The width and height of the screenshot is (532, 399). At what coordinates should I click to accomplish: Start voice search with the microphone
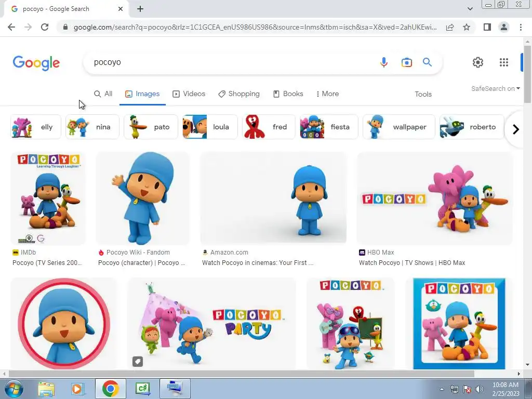(384, 62)
